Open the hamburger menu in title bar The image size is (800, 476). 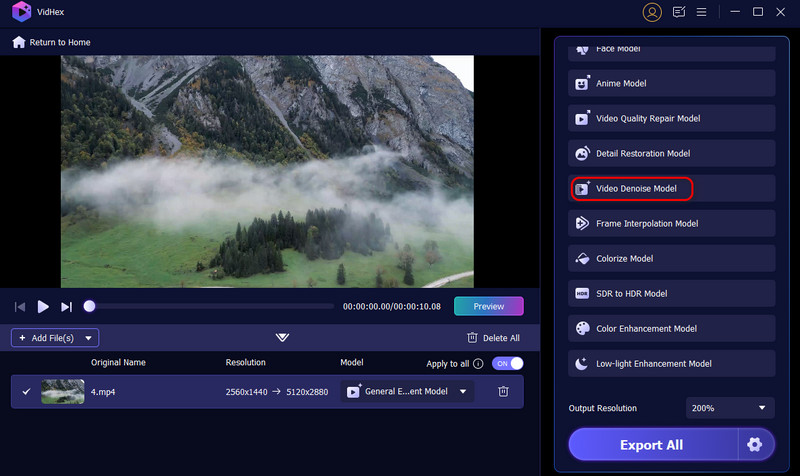[702, 12]
